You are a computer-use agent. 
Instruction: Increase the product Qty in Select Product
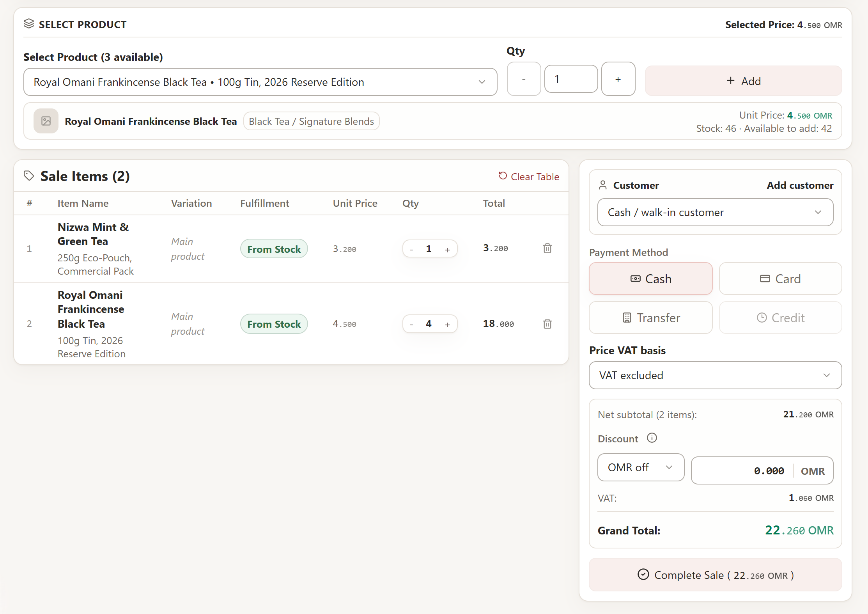(x=618, y=79)
